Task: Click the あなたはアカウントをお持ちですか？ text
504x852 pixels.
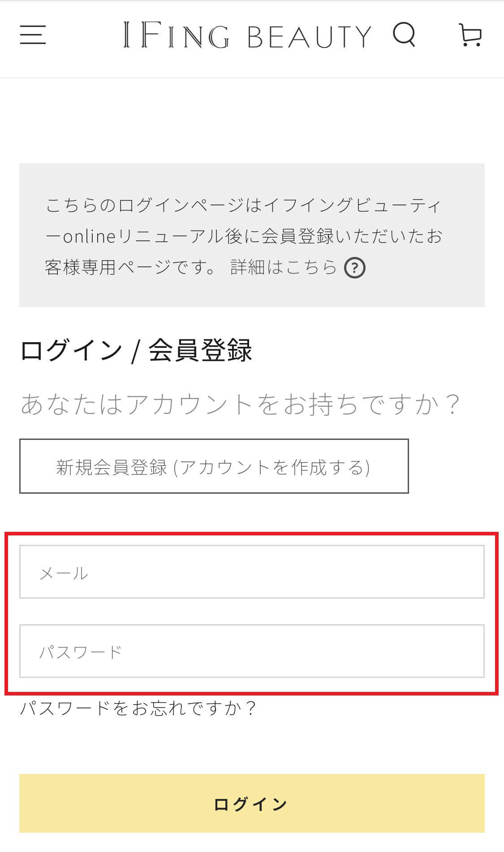Action: (x=240, y=404)
